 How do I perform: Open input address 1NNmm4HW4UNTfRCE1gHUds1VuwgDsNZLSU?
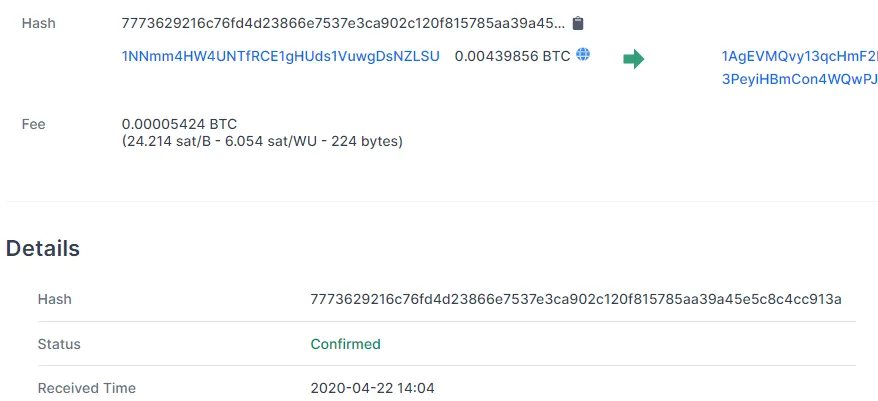[281, 57]
